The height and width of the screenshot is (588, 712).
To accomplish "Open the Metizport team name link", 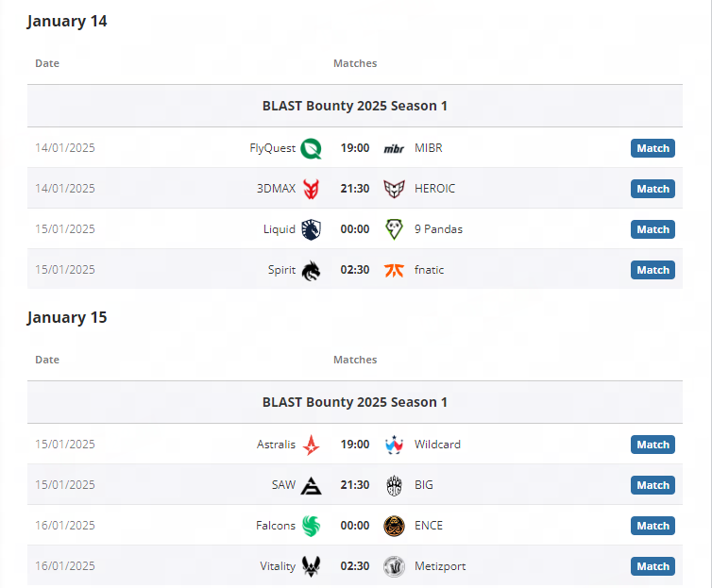I will click(x=440, y=566).
